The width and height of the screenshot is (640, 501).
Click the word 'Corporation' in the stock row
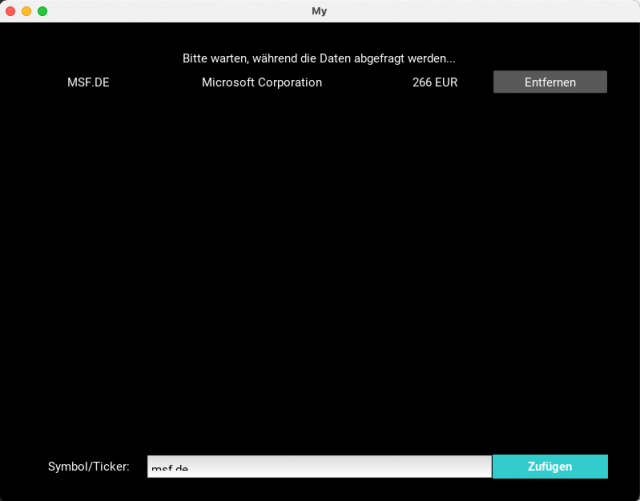288,82
